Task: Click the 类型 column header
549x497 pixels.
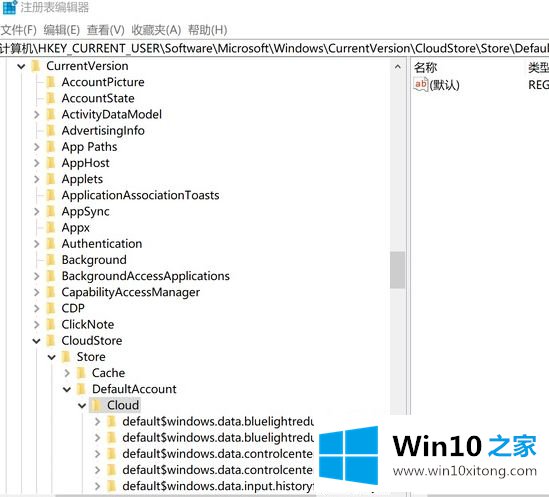Action: (x=538, y=67)
